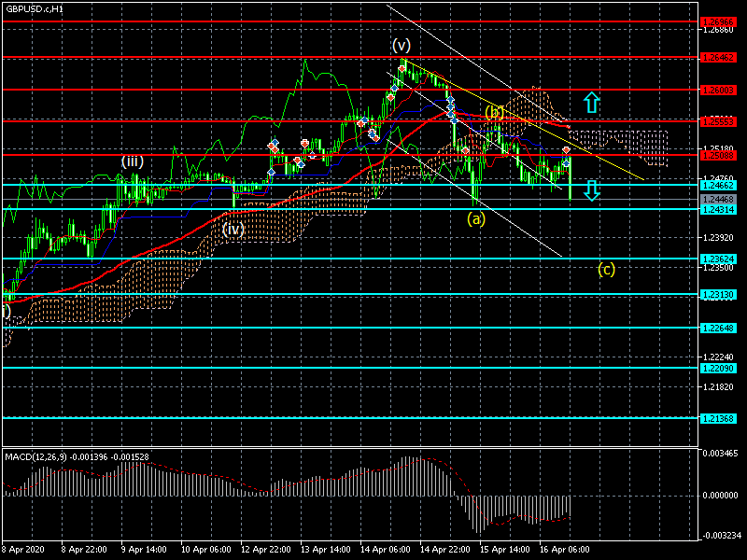Click the red 1.26462 price level tag
Image resolution: width=747 pixels, height=560 pixels.
[x=718, y=58]
